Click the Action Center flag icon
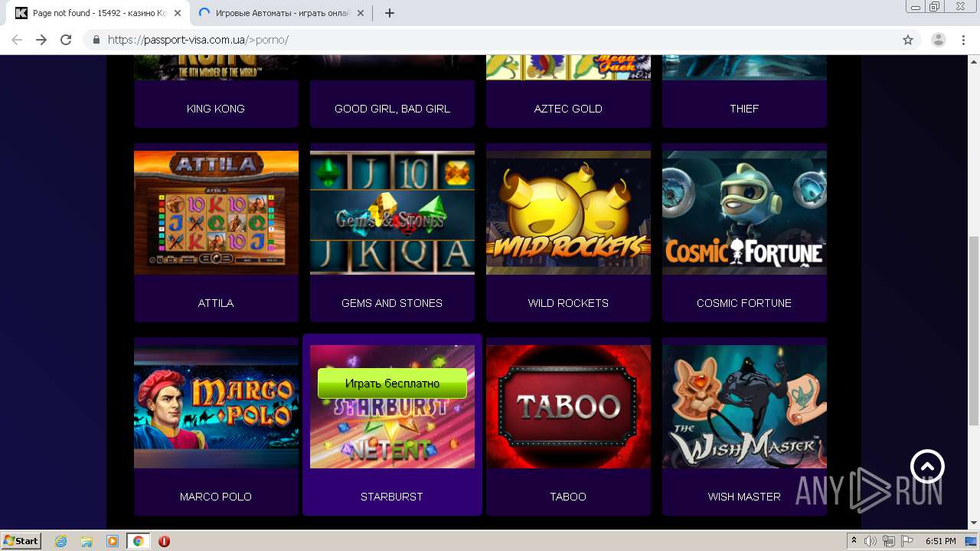 click(908, 541)
